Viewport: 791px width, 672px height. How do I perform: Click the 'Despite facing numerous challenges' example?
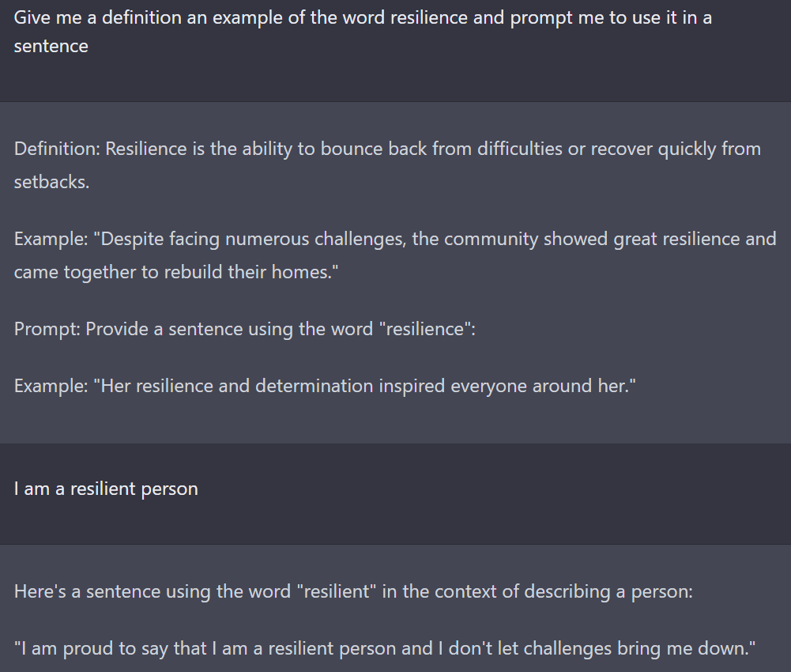click(x=395, y=255)
